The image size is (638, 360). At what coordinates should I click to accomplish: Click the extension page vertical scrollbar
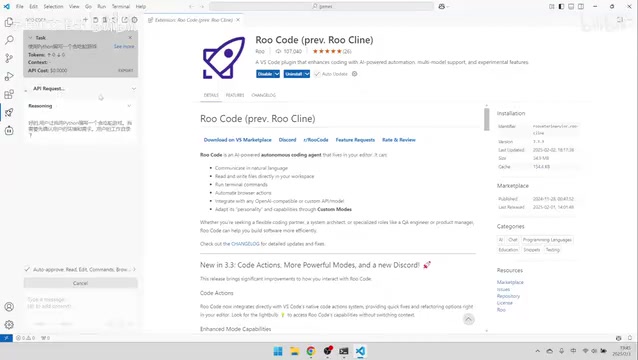coord(487,120)
